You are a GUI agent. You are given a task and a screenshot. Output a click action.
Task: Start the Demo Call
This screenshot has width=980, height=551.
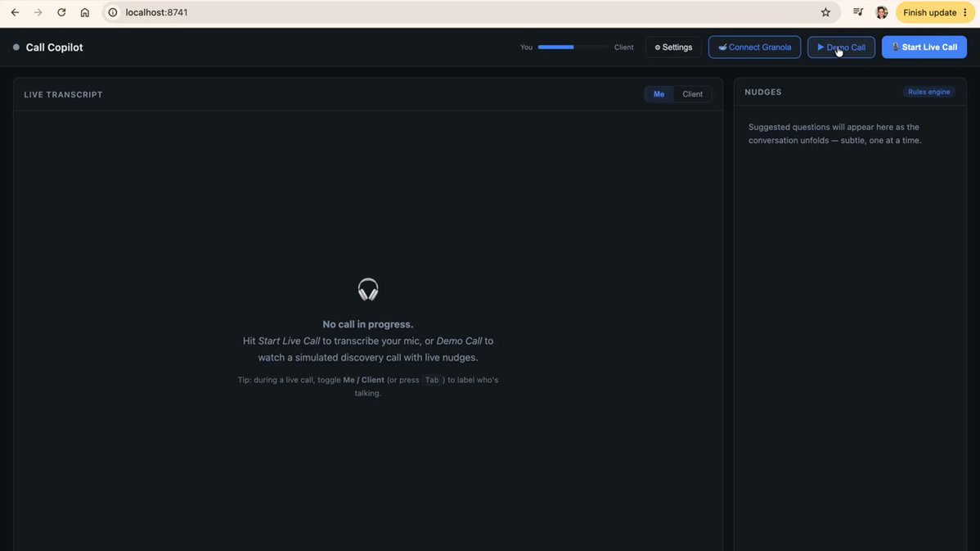click(x=841, y=47)
